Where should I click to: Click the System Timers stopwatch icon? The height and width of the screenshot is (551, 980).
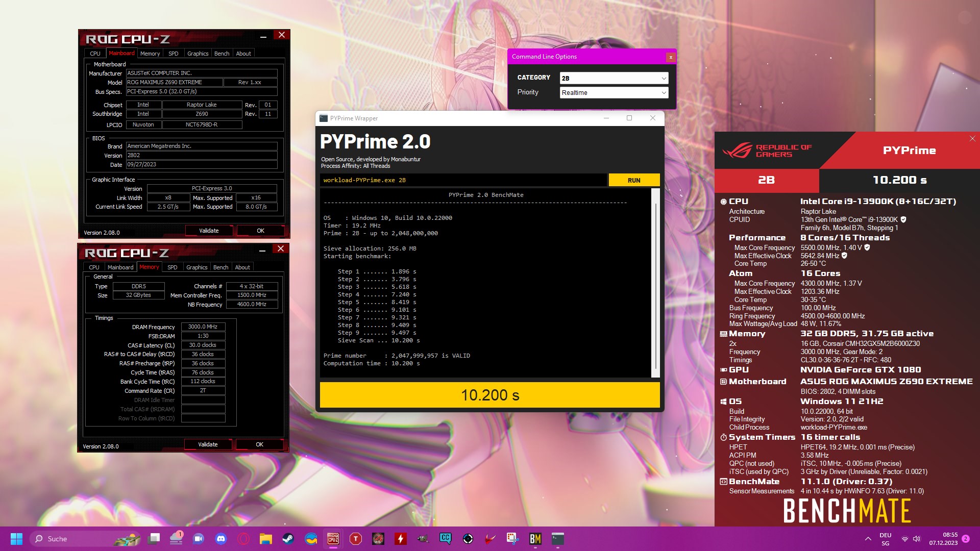723,437
